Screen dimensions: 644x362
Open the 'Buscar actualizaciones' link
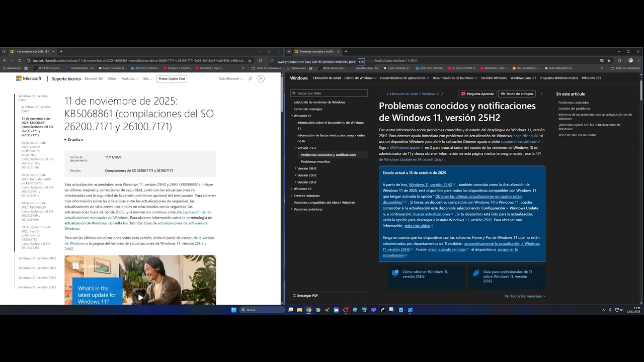[x=433, y=214]
